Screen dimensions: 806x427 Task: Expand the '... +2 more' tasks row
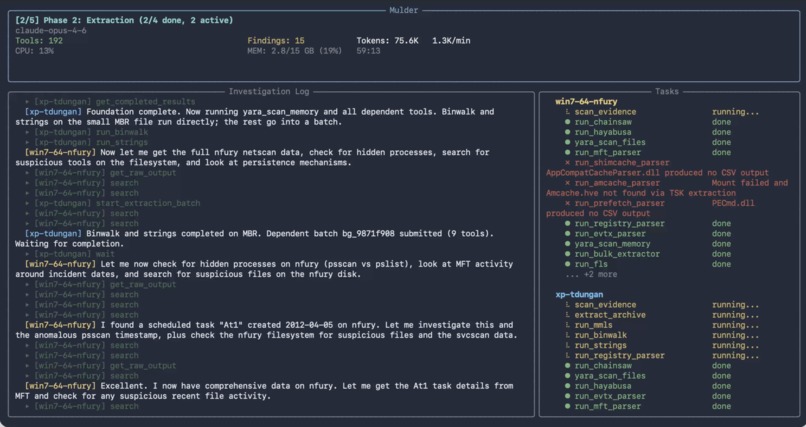(x=591, y=274)
